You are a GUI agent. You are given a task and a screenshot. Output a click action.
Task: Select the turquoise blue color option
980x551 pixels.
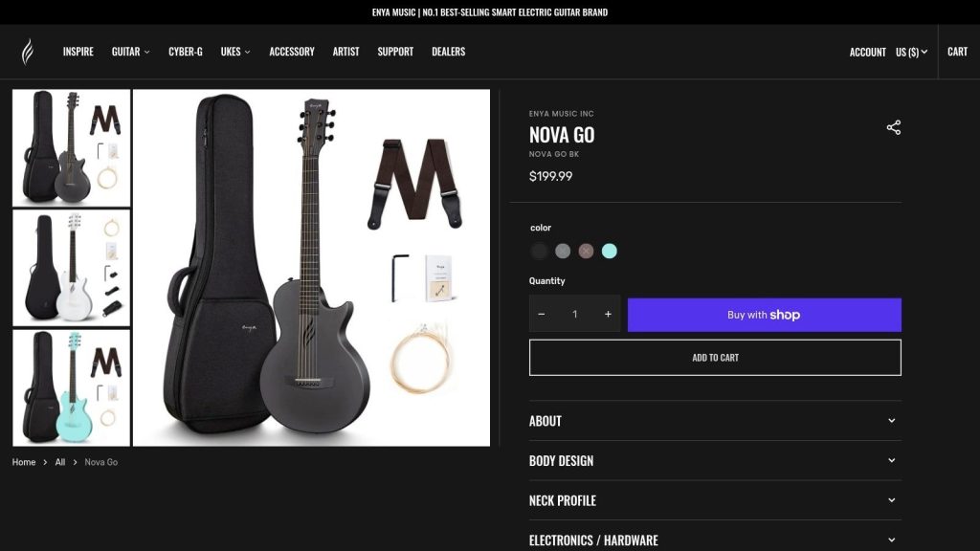click(610, 252)
